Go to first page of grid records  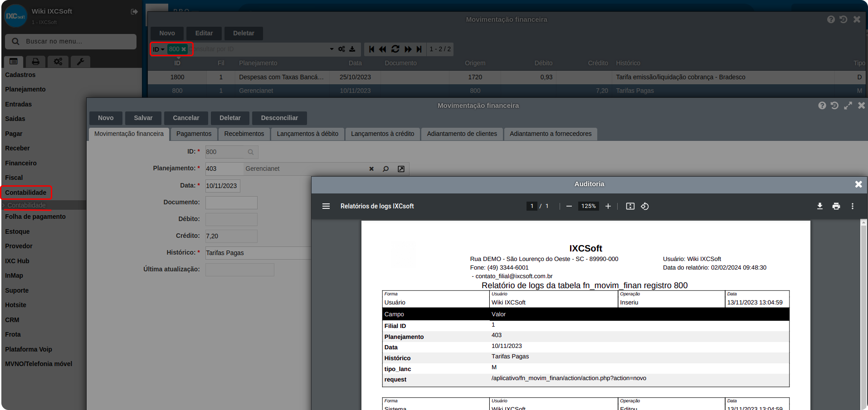click(x=371, y=49)
